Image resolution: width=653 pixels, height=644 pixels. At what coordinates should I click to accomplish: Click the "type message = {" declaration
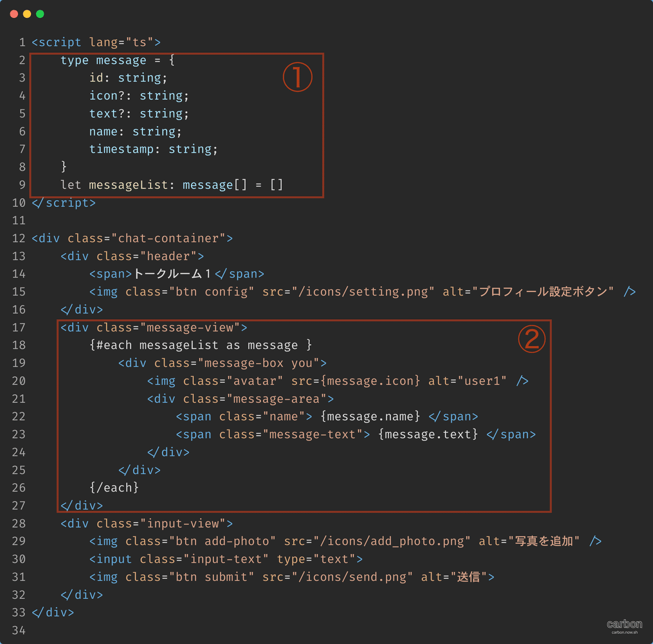[x=118, y=60]
